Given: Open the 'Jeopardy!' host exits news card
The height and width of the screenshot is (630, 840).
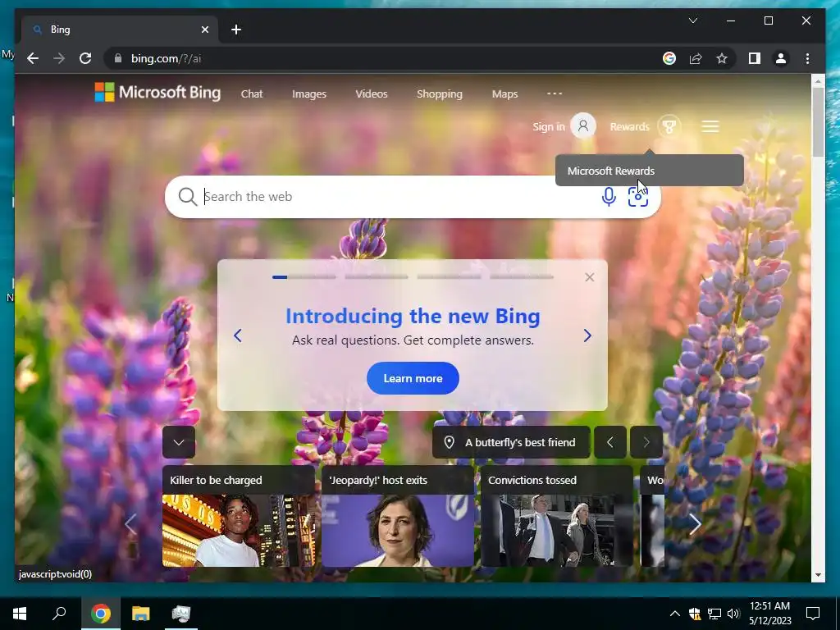Looking at the screenshot, I should coord(398,516).
